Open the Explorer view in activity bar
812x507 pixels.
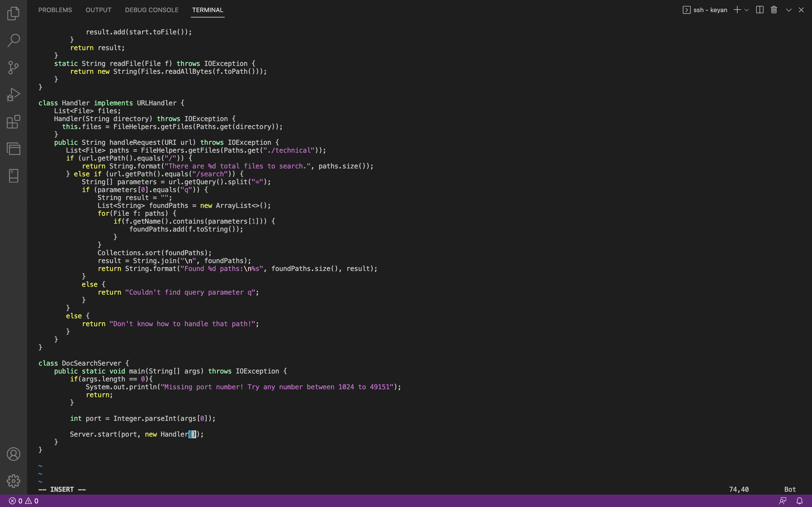(x=14, y=14)
